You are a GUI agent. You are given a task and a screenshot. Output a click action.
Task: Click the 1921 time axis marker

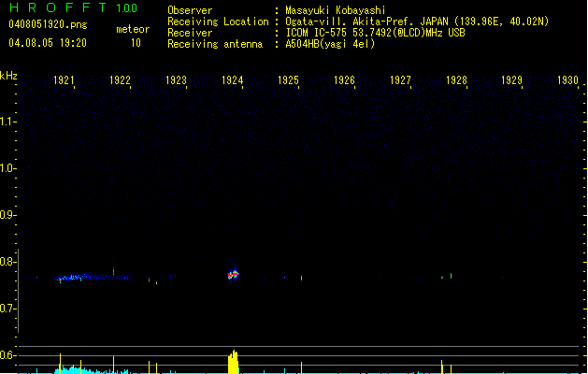point(64,80)
